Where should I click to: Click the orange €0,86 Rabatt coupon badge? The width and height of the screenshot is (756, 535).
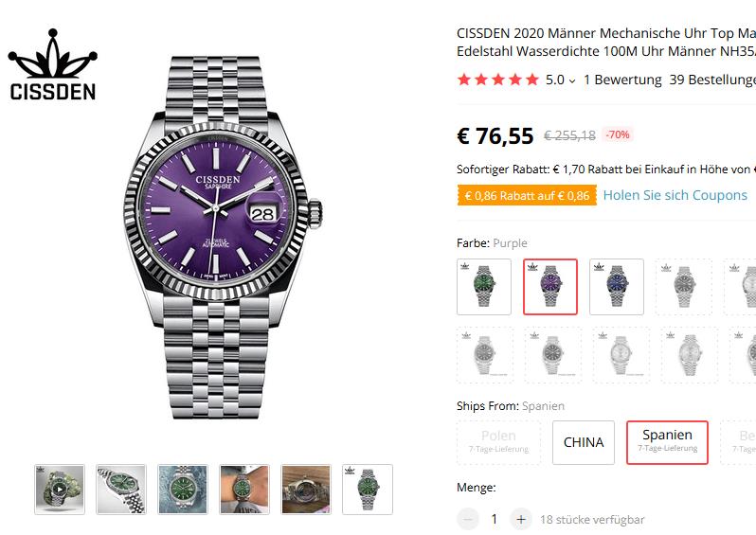(x=527, y=195)
